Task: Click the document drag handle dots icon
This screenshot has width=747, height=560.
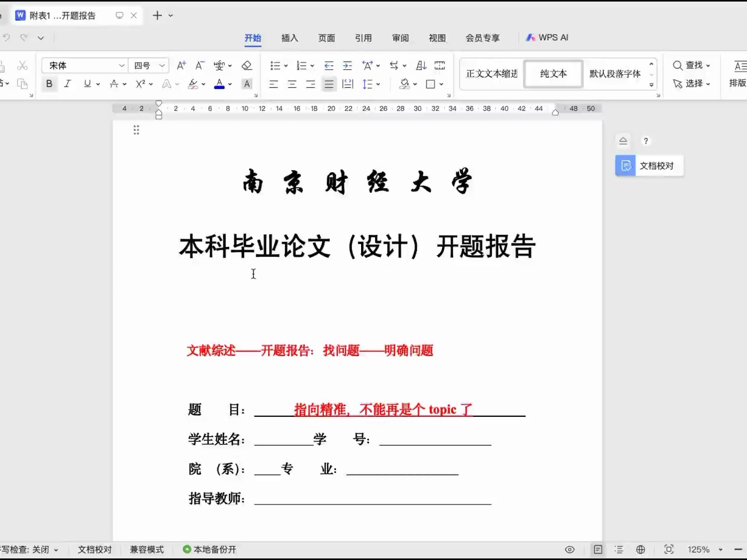Action: click(x=136, y=130)
